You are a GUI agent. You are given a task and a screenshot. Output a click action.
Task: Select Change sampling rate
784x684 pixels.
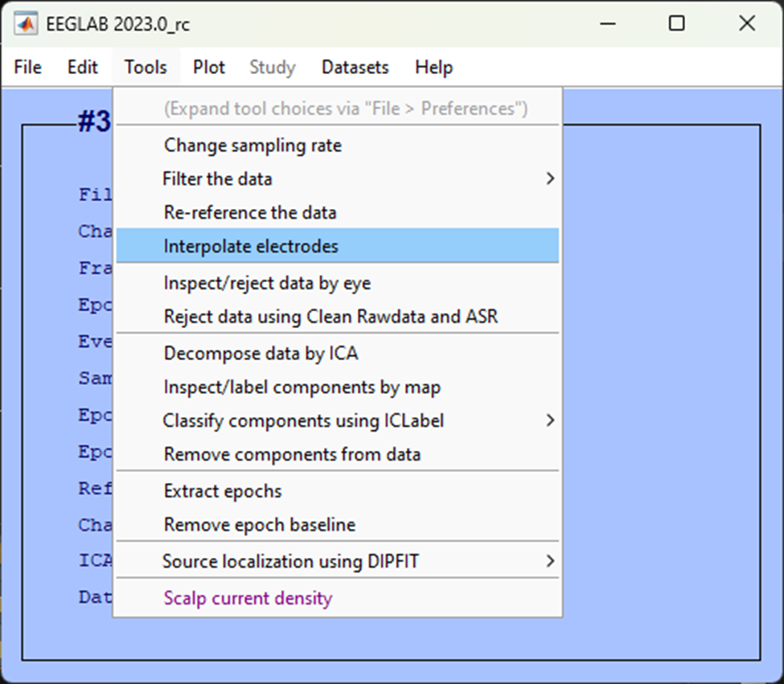pyautogui.click(x=252, y=145)
